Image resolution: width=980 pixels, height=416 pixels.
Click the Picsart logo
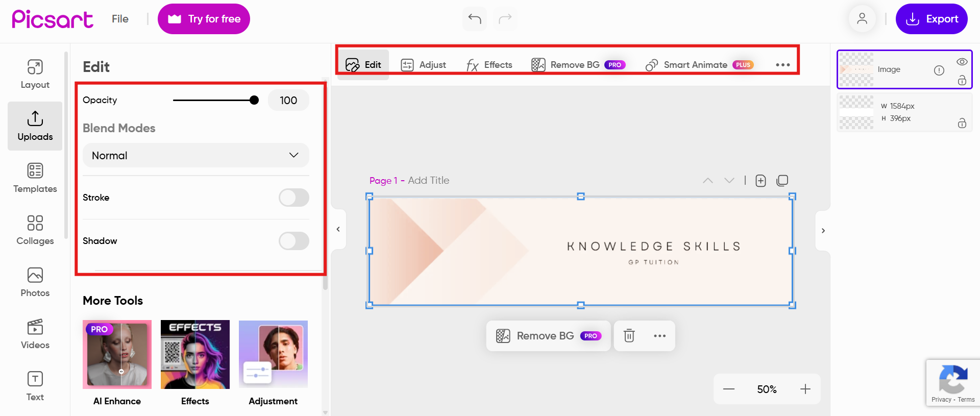coord(53,19)
